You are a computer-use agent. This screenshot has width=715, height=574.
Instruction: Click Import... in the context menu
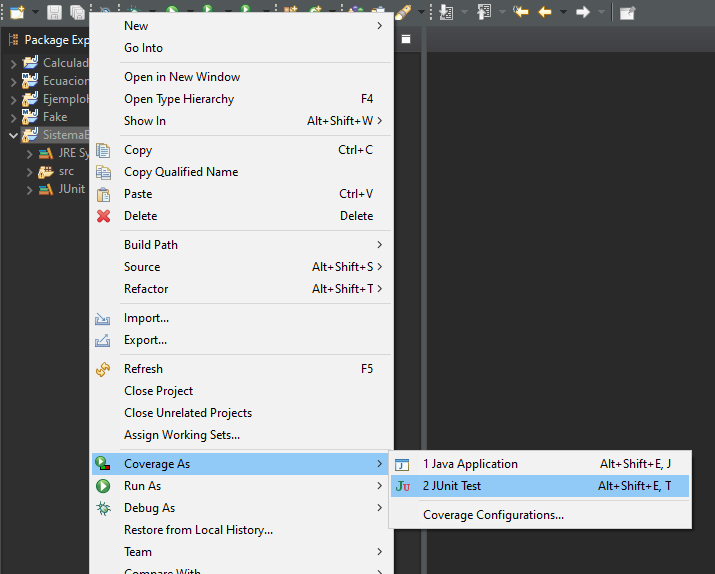pyautogui.click(x=146, y=318)
